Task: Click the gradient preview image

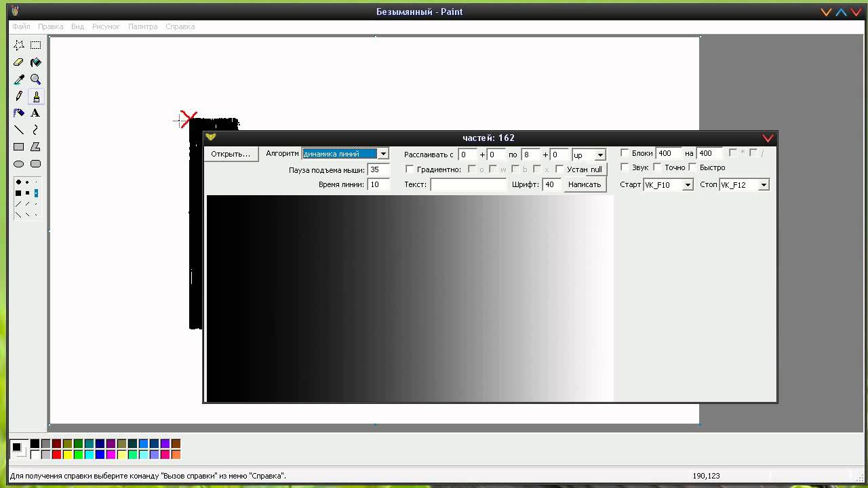Action: (410, 298)
